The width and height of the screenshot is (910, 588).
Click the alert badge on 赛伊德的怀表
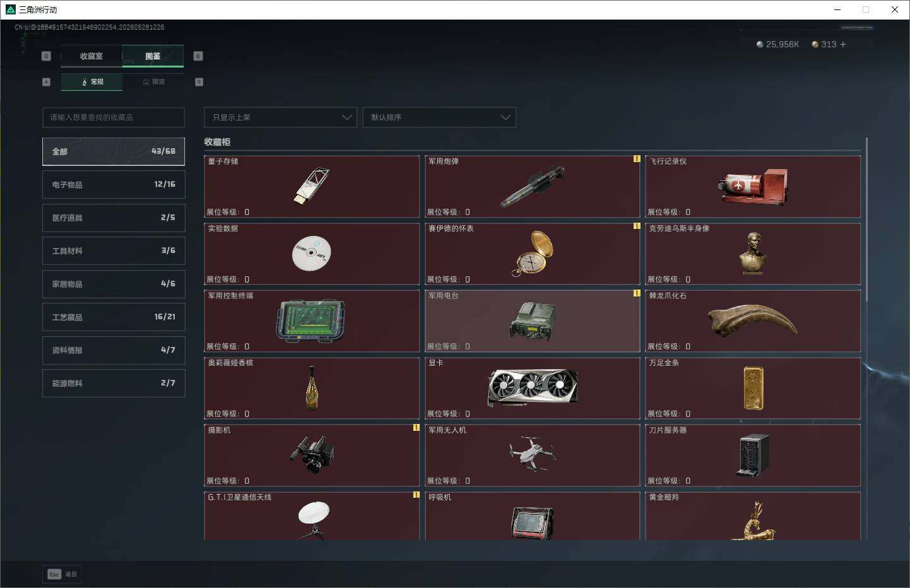tap(637, 226)
